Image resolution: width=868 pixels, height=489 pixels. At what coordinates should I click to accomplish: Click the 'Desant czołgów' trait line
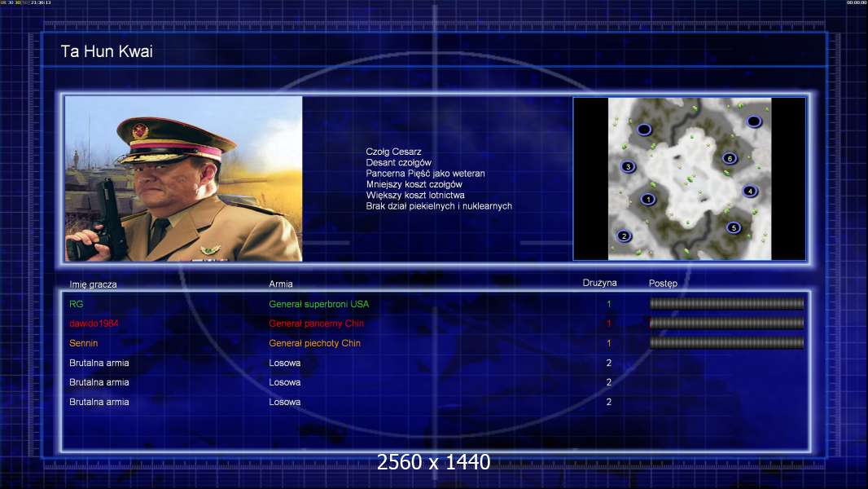(398, 162)
